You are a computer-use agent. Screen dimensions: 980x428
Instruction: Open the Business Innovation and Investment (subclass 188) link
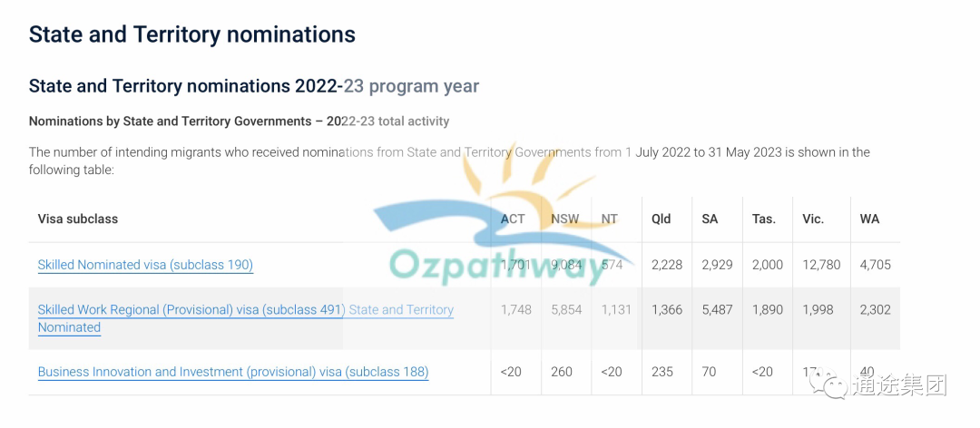(233, 372)
